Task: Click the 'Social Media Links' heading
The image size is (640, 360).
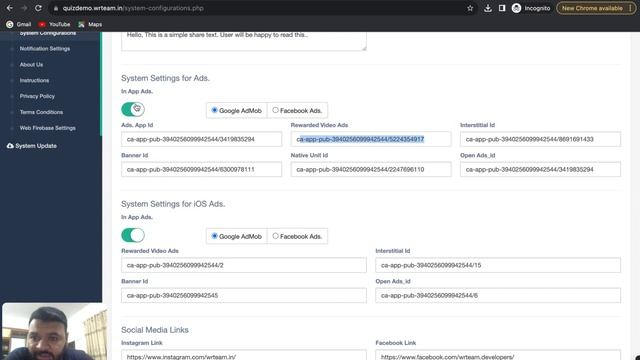Action: [x=155, y=330]
